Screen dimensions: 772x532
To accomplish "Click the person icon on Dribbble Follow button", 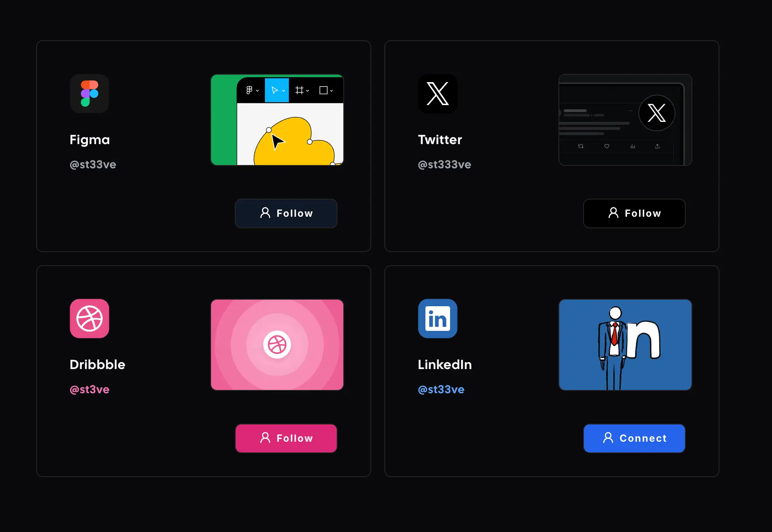I will point(265,438).
